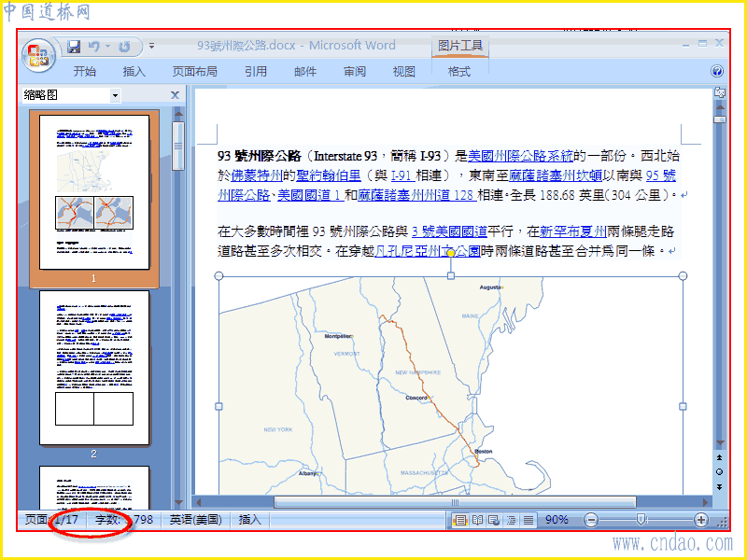Open zoom dialog via 90% label

557,520
